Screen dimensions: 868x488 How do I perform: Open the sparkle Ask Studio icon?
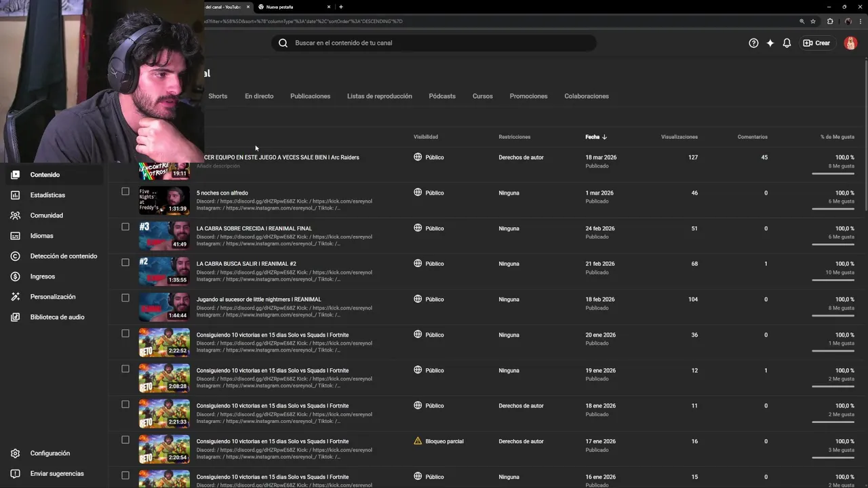pos(770,43)
